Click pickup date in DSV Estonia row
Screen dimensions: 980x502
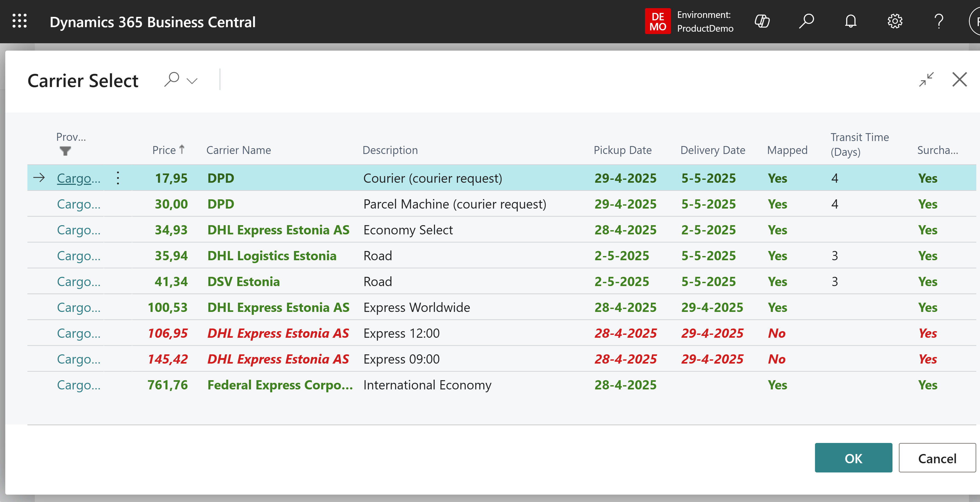pos(622,282)
